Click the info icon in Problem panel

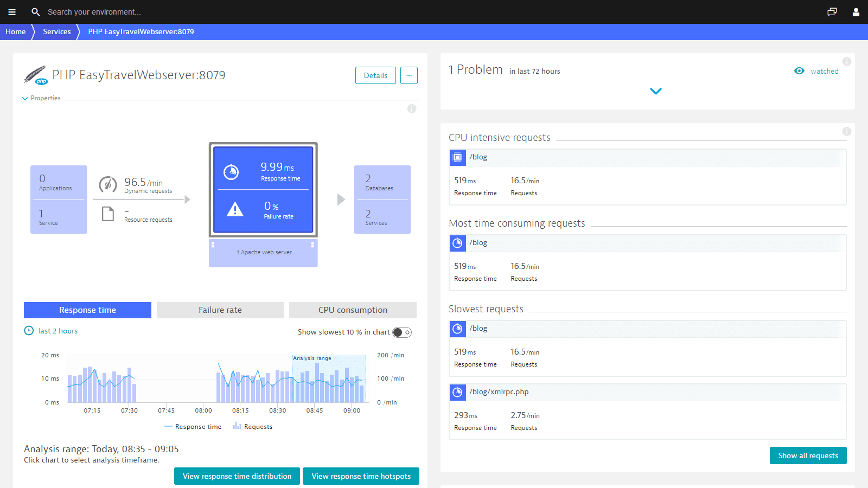pos(847,62)
